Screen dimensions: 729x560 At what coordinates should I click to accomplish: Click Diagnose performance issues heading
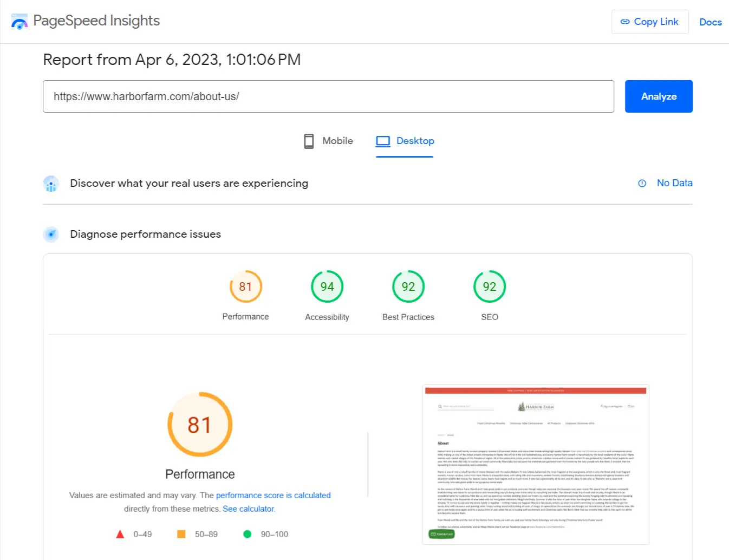pyautogui.click(x=146, y=235)
